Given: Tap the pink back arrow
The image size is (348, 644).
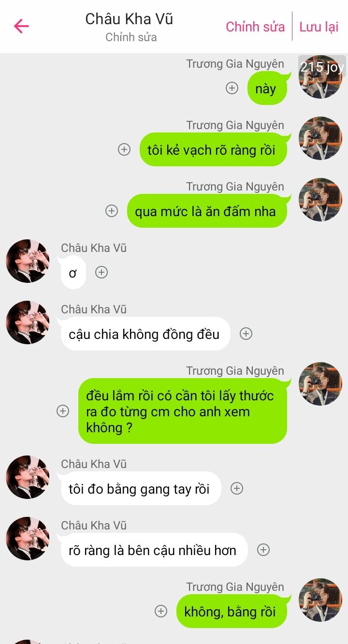Looking at the screenshot, I should (x=22, y=26).
